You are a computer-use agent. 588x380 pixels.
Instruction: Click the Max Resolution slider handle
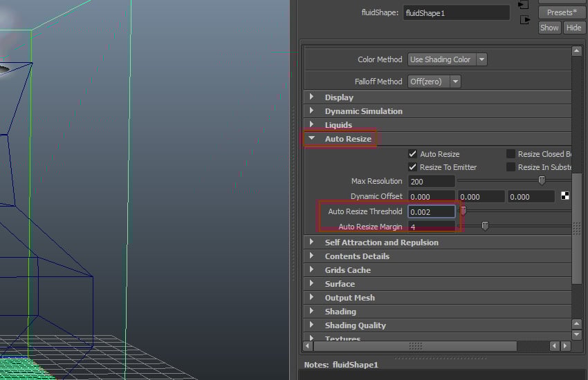coord(542,181)
